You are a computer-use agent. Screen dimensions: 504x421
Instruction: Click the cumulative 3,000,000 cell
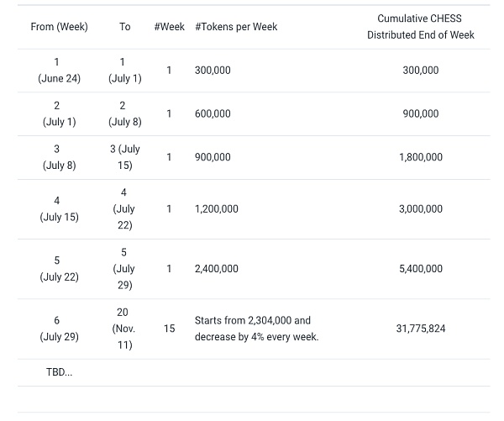[420, 208]
